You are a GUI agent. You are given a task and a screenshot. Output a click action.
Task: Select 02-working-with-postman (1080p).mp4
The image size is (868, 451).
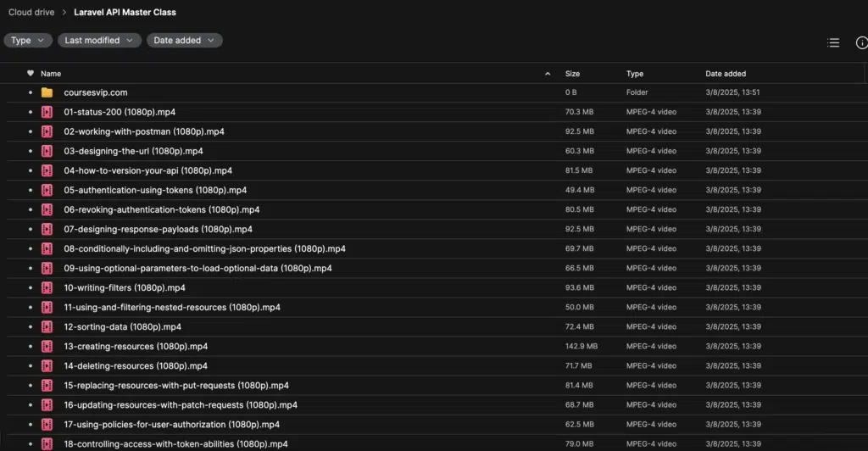click(144, 131)
